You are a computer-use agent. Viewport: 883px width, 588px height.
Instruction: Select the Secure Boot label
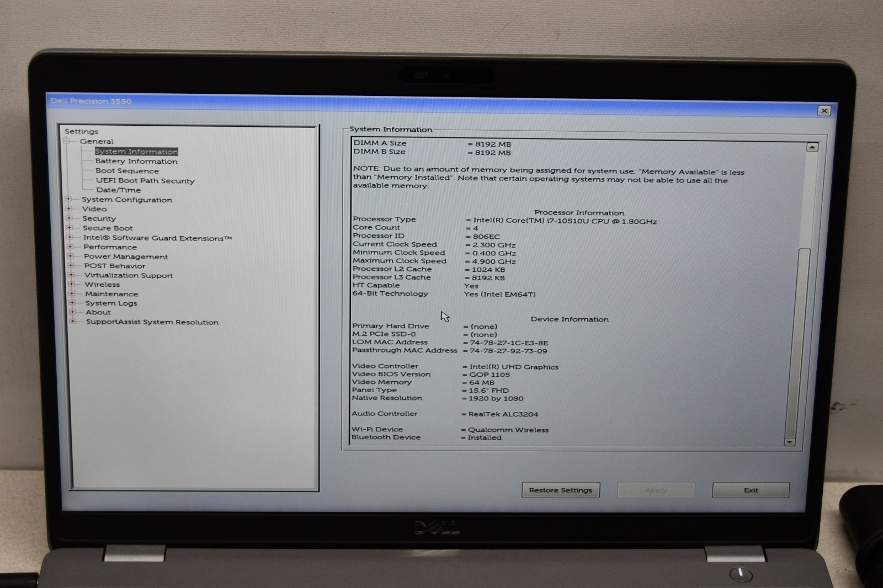click(108, 228)
